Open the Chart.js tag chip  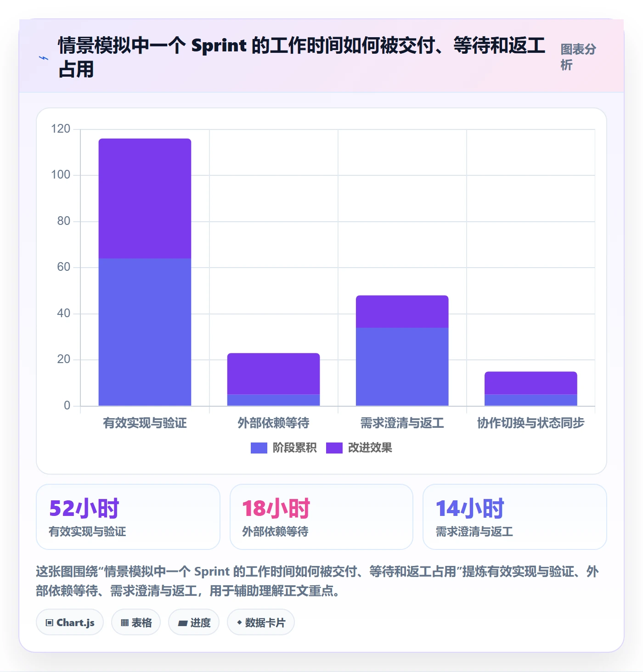coord(70,622)
